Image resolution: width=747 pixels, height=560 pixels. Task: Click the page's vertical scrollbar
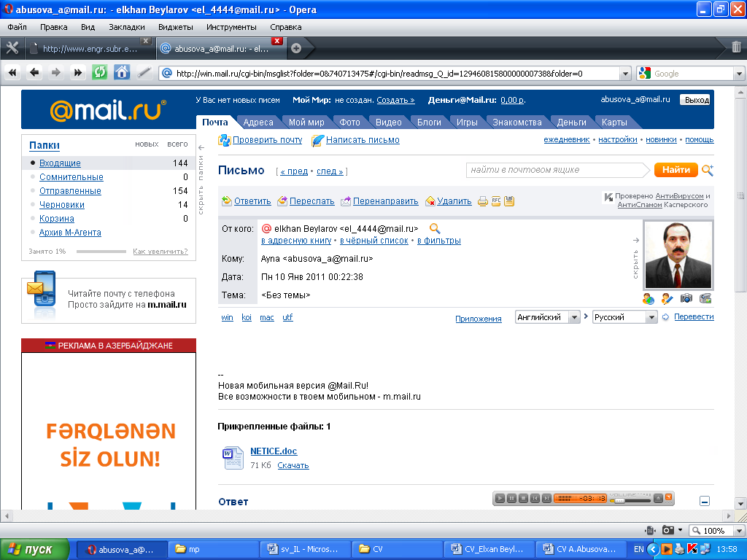[x=740, y=298]
